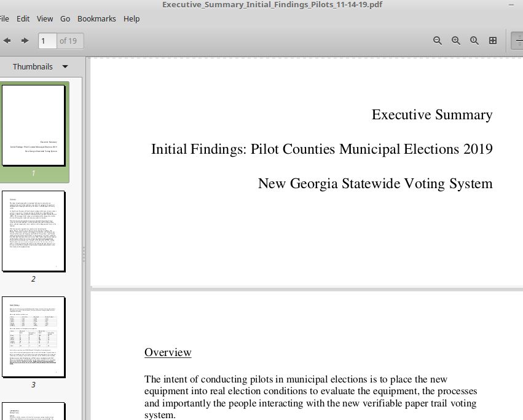Click 'New Georgia Statewide Voting System' text
This screenshot has height=420, width=523.
376,184
